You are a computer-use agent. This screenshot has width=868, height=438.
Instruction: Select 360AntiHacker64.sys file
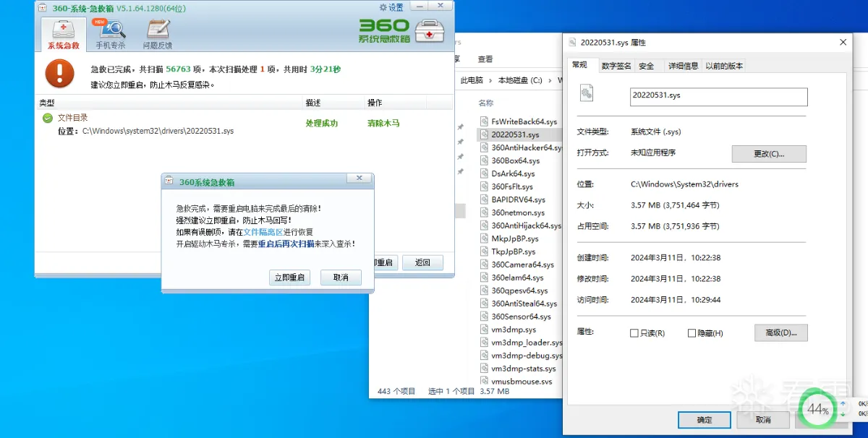[521, 147]
